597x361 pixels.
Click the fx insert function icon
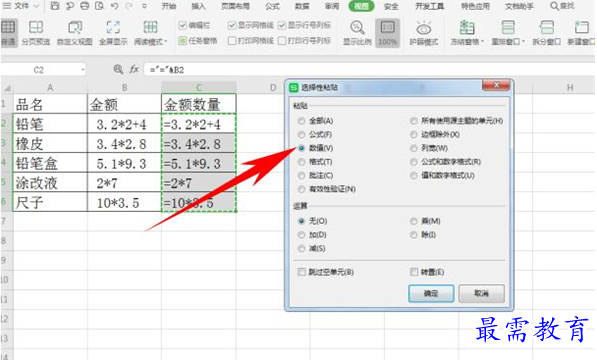tap(134, 69)
